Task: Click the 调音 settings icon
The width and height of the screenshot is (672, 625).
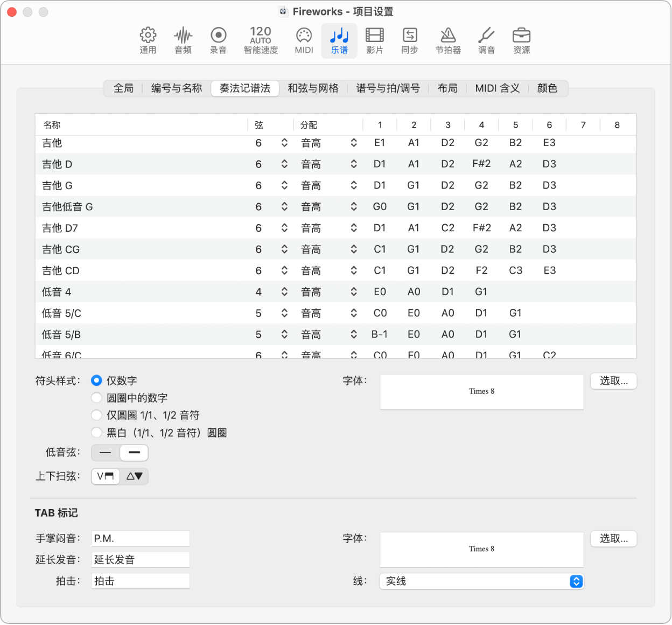Action: pyautogui.click(x=486, y=40)
